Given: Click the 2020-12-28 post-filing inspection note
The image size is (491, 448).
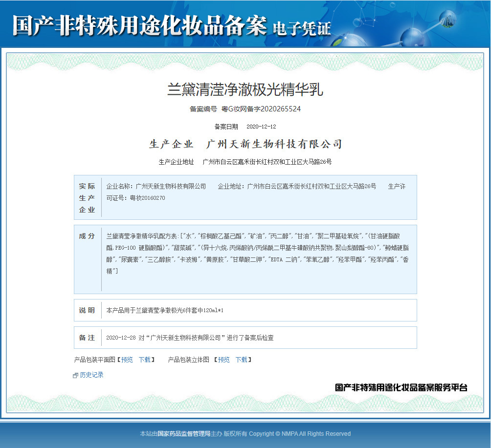Looking at the screenshot, I should (190, 338).
